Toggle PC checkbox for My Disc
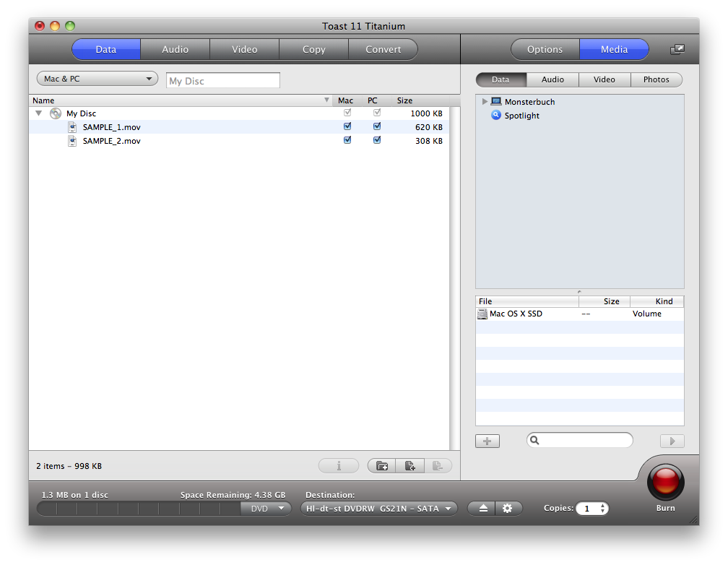 (x=377, y=113)
